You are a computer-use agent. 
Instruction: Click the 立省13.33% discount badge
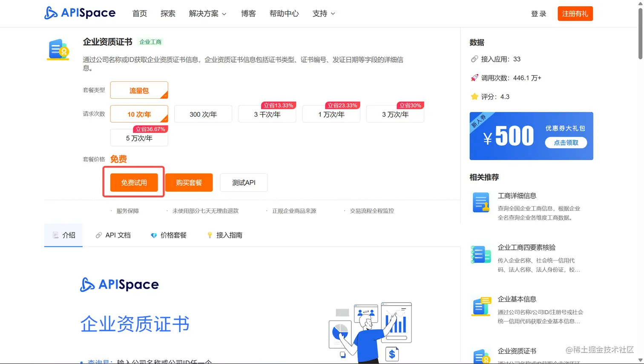[x=279, y=105]
